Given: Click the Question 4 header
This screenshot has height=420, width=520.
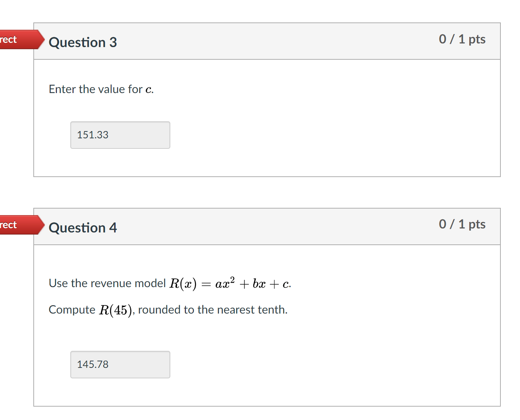Looking at the screenshot, I should click(x=83, y=228).
